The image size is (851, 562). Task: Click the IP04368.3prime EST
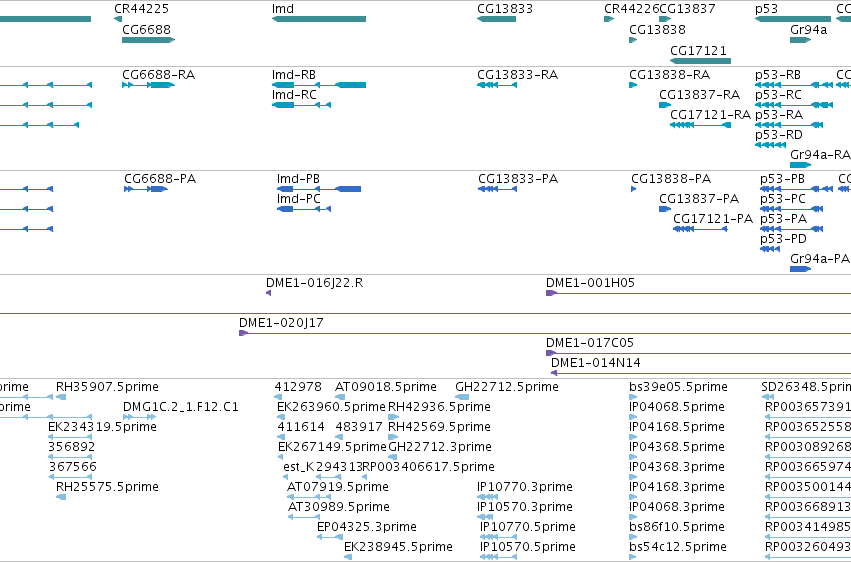coord(633,477)
